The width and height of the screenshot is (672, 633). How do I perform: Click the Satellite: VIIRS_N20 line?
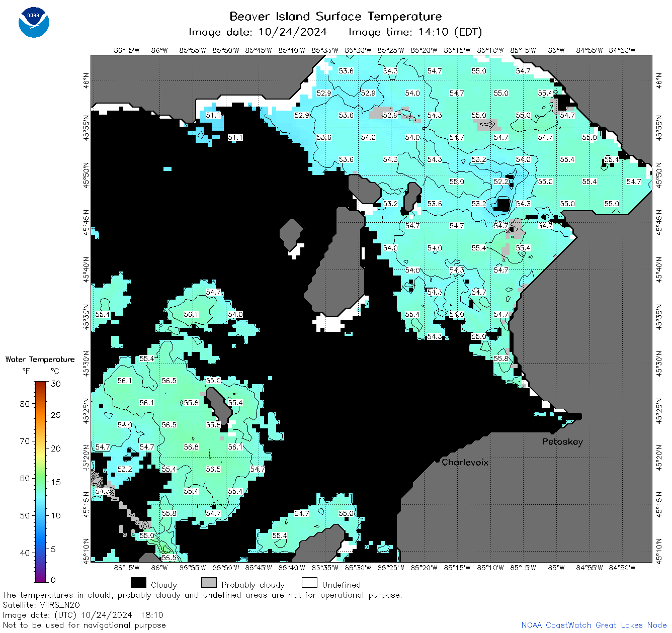[41, 605]
